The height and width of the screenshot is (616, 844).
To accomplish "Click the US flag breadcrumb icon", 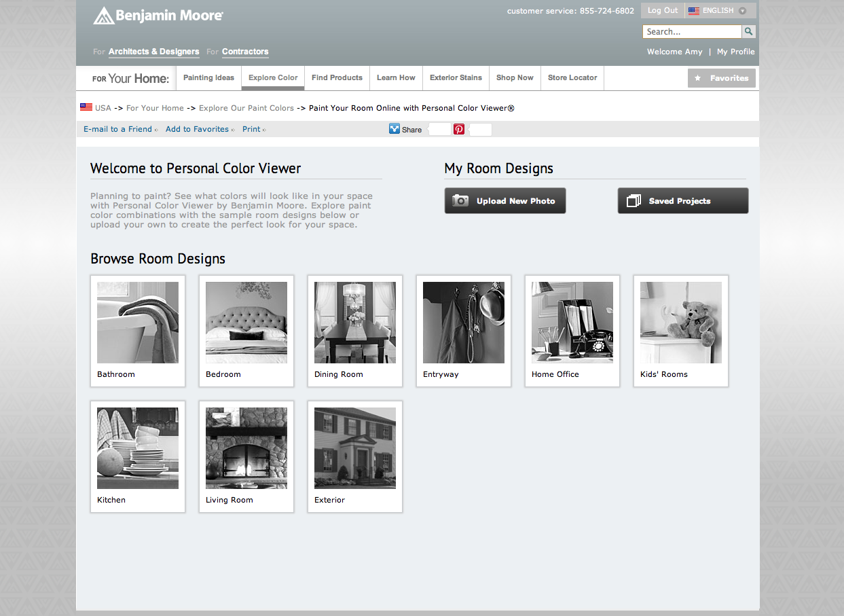I will coord(86,107).
